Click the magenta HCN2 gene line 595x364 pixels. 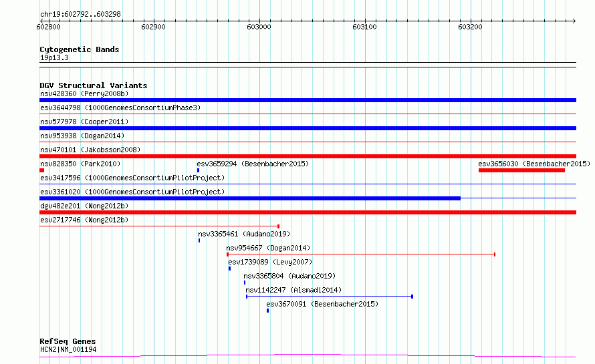click(x=308, y=356)
